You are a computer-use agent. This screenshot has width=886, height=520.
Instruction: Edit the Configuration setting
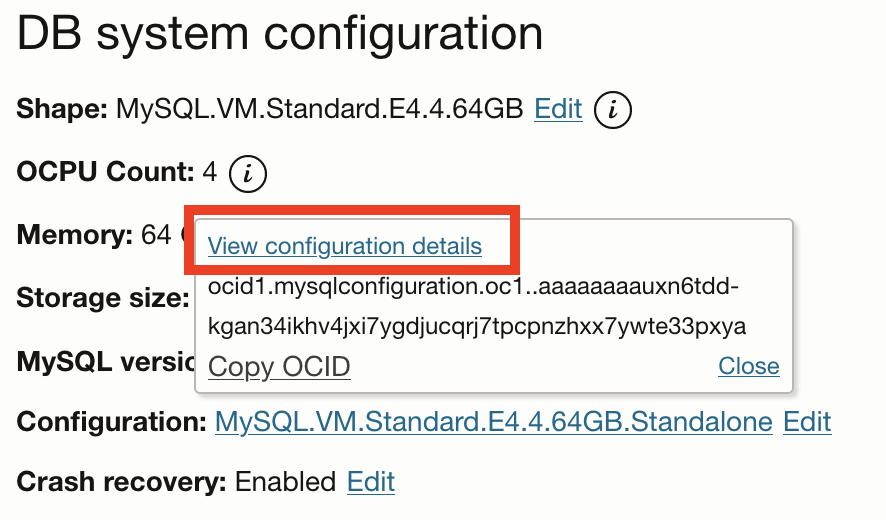pyautogui.click(x=807, y=422)
